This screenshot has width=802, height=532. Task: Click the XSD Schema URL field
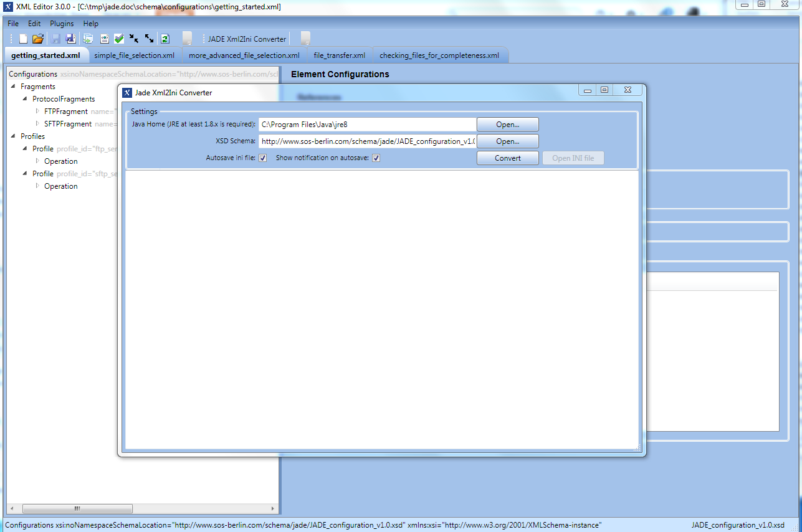368,141
